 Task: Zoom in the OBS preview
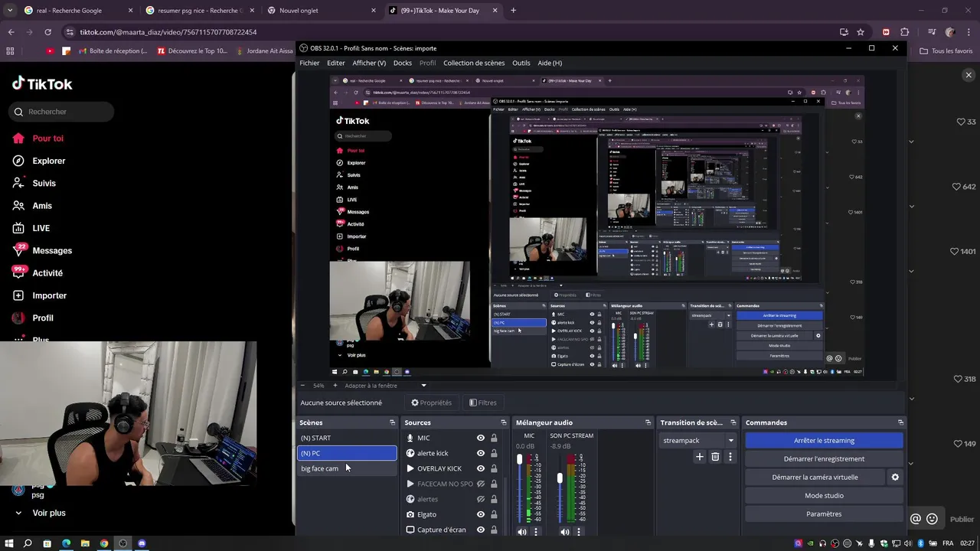tap(336, 386)
